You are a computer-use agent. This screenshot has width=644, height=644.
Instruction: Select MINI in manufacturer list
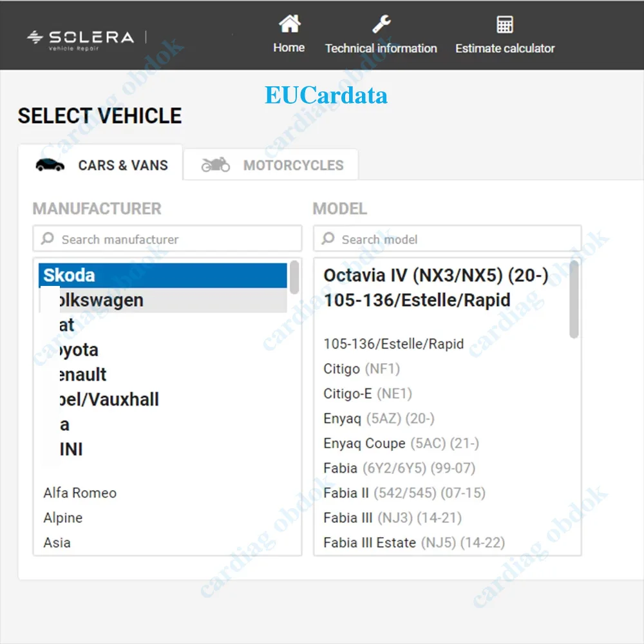163,450
